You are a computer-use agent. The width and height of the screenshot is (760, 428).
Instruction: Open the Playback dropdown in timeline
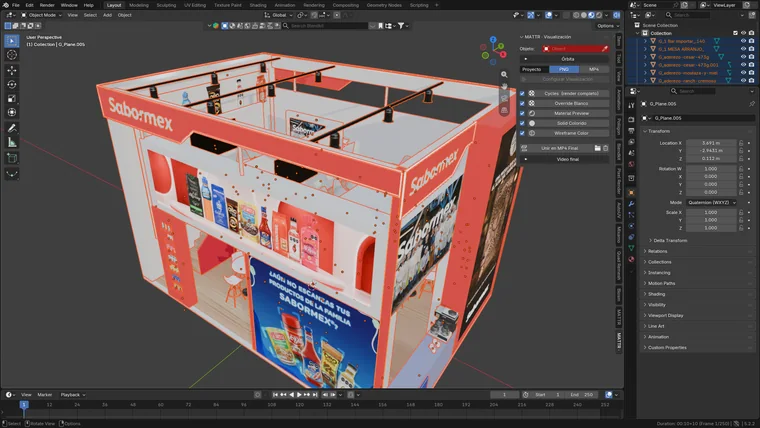point(73,395)
